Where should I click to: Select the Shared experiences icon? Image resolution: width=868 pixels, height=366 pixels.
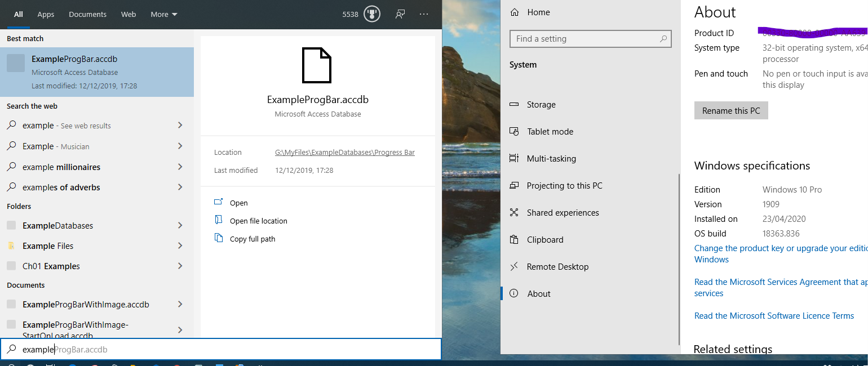click(x=514, y=212)
